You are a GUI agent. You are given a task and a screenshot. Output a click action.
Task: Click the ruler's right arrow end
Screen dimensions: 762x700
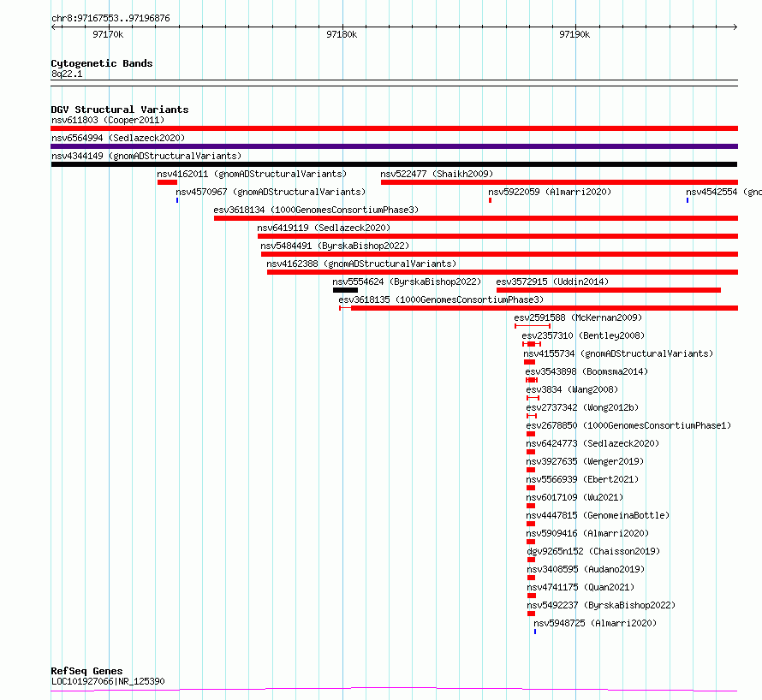coord(735,27)
